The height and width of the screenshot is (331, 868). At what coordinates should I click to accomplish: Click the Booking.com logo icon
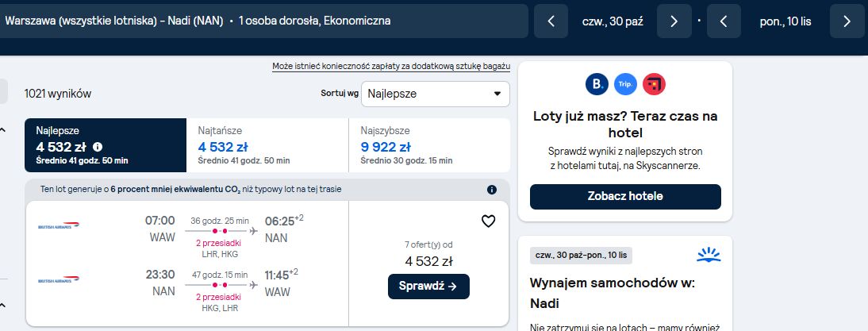[597, 84]
